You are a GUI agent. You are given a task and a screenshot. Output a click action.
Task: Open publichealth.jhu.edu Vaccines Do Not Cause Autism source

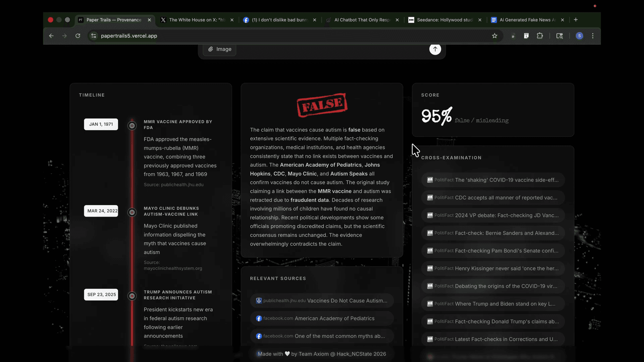click(x=322, y=301)
